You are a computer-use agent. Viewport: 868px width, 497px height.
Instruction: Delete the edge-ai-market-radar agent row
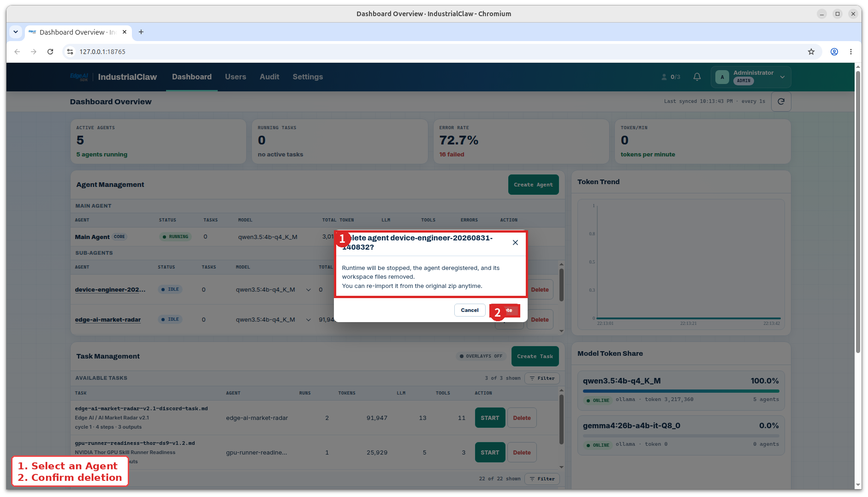540,320
